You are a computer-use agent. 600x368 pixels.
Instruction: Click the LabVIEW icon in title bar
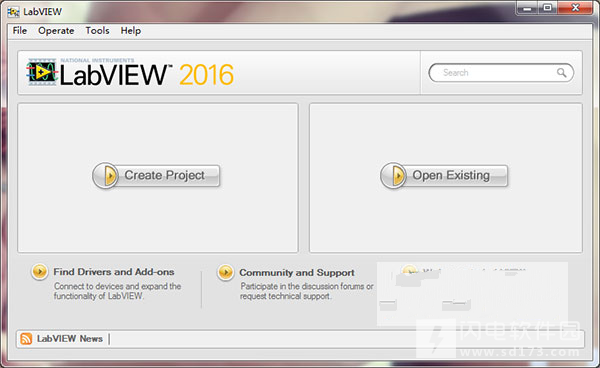click(13, 12)
